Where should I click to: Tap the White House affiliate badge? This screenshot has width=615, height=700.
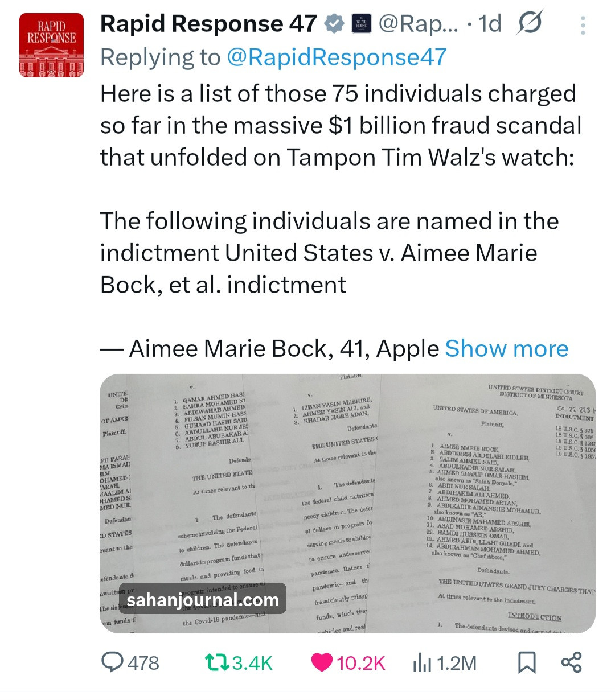pos(361,24)
